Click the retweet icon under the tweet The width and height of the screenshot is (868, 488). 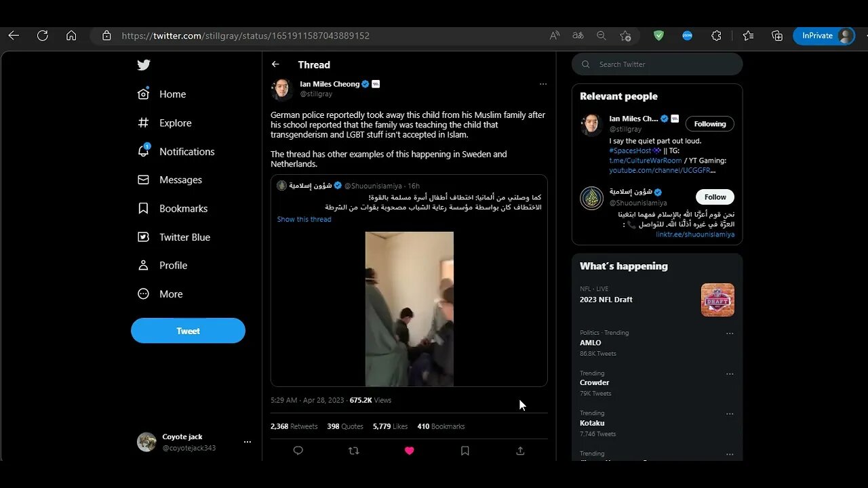353,450
